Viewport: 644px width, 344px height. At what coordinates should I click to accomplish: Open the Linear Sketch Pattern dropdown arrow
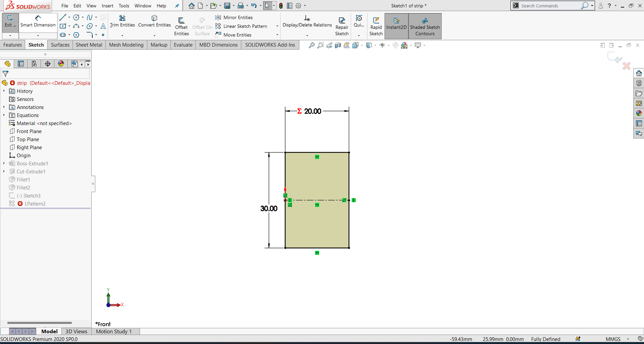(x=277, y=26)
